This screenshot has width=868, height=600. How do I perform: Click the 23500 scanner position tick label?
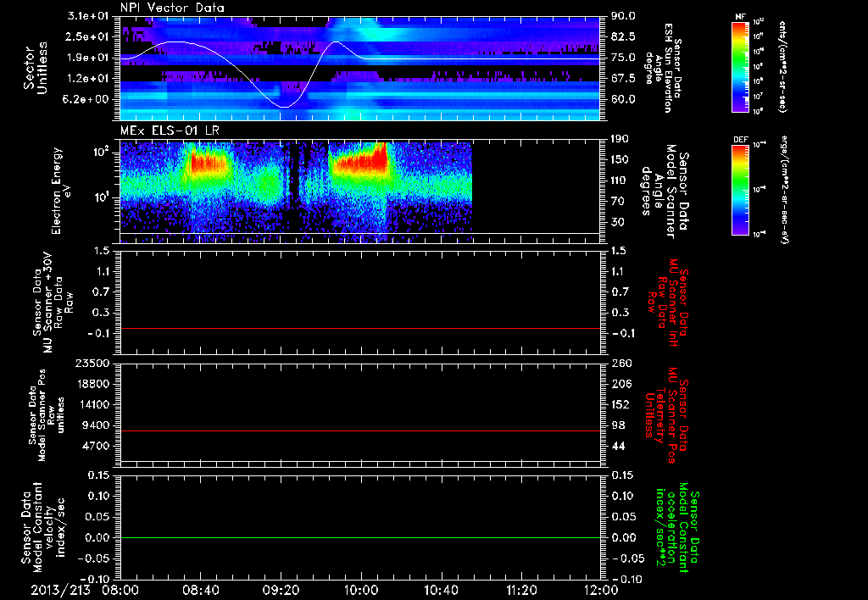click(92, 363)
